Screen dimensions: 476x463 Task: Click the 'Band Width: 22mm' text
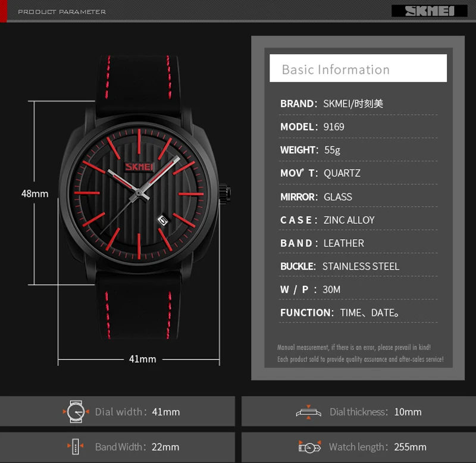click(x=137, y=447)
